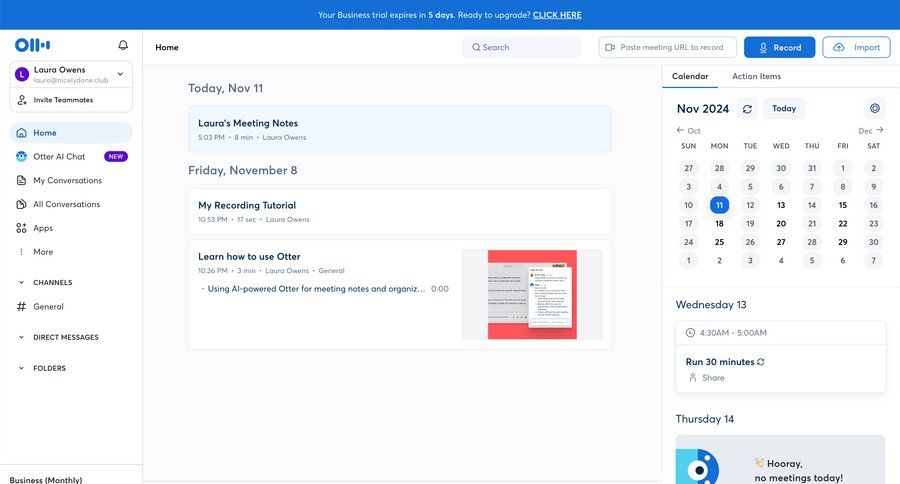Click the NEW badge on Otter AI Chat
900x484 pixels.
coord(116,157)
